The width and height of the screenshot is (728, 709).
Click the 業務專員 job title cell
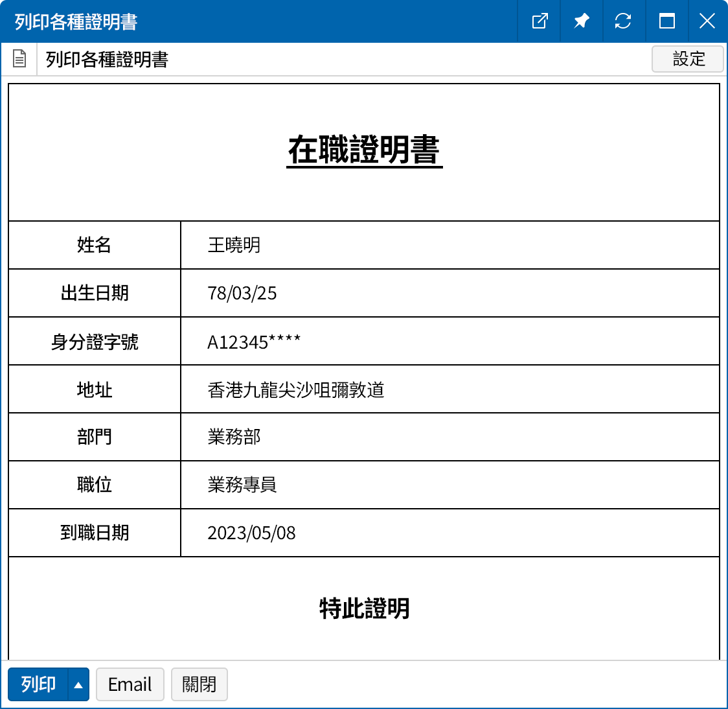click(242, 485)
